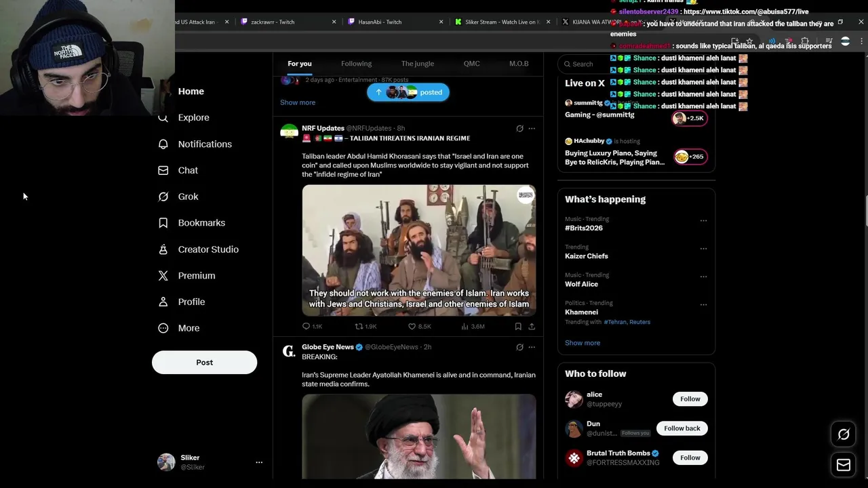Bookmark the NRF Updates post
The height and width of the screenshot is (488, 868).
[x=518, y=327]
